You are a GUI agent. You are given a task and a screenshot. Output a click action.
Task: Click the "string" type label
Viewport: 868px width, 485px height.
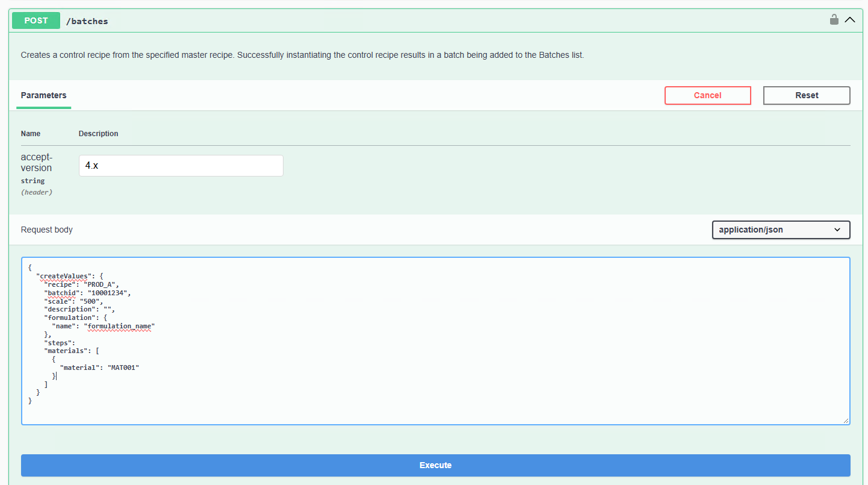click(33, 181)
